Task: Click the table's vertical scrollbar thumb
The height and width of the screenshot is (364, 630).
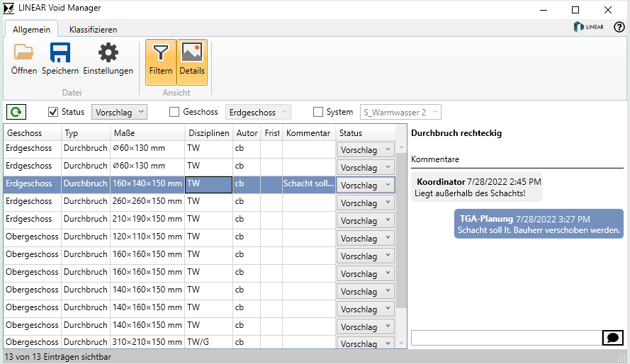Action: click(401, 231)
